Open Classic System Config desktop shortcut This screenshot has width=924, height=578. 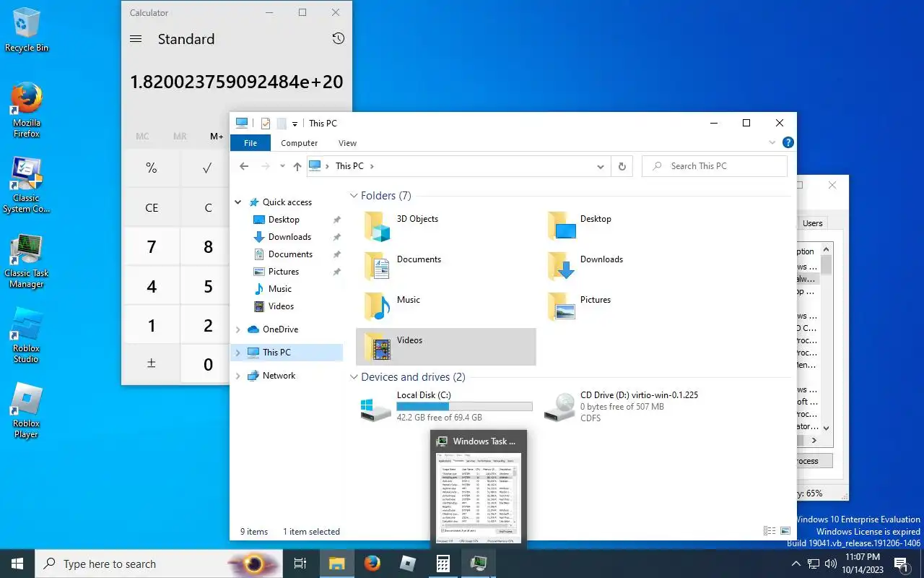[x=27, y=185]
